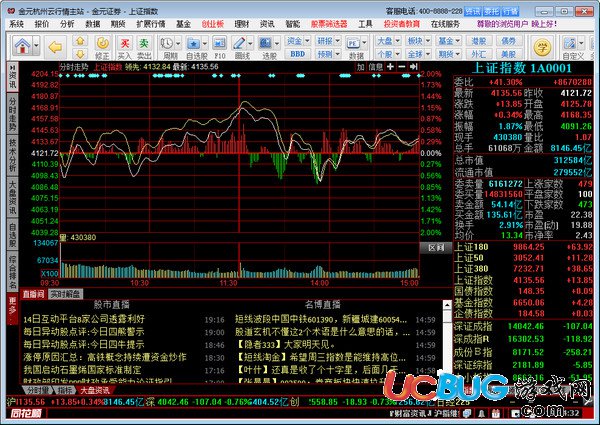The image size is (600, 425).
Task: Click the yellow 学 learning icon
Action: point(542,47)
